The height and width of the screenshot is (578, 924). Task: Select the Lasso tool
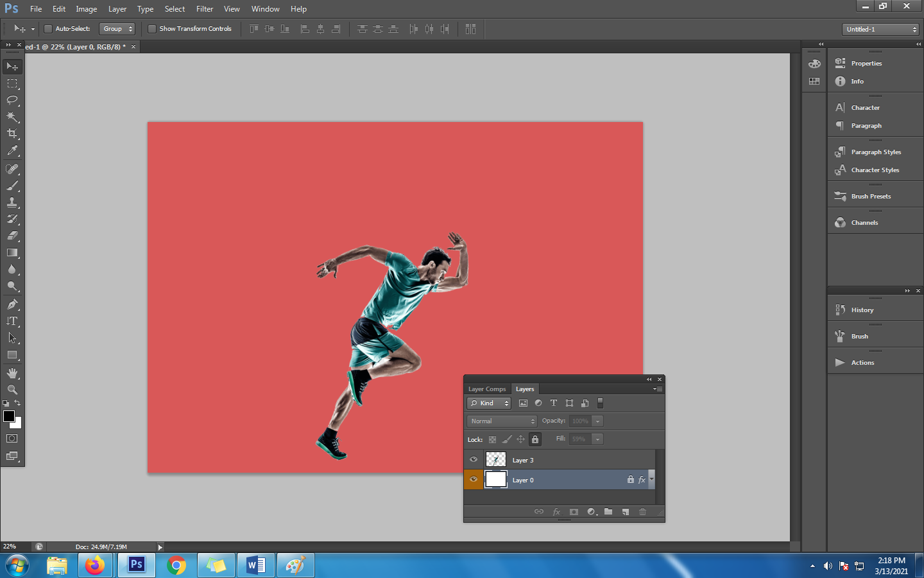tap(12, 100)
